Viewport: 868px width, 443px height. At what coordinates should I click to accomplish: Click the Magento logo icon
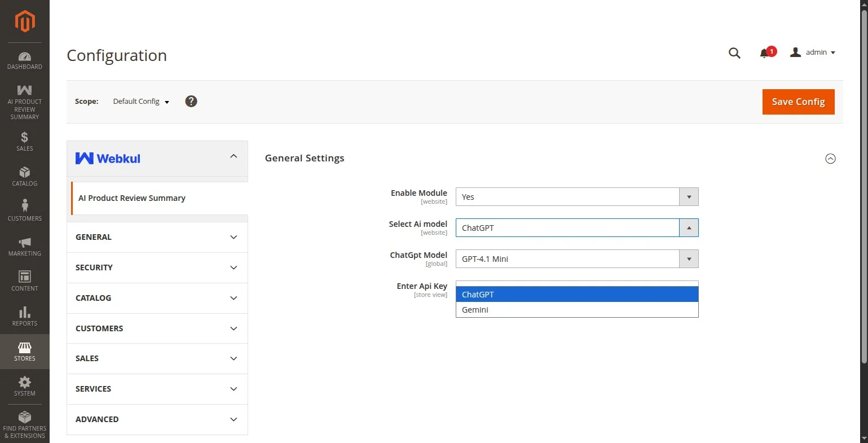pyautogui.click(x=25, y=21)
